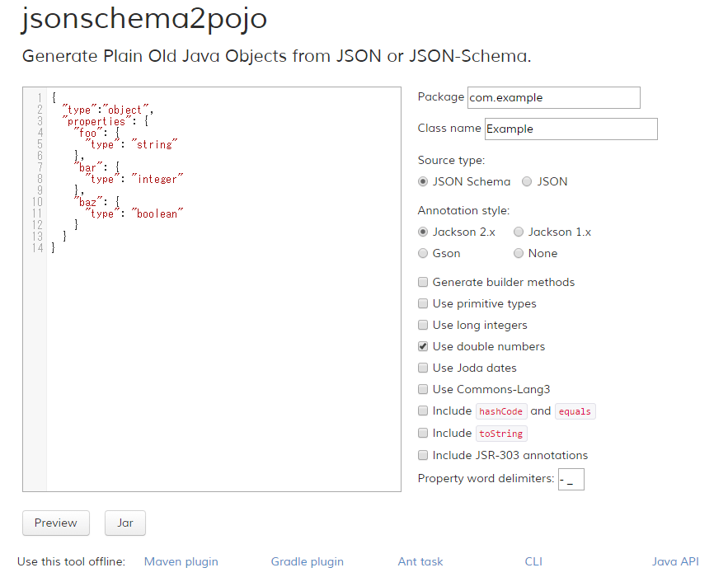Enable the Generate builder methods option
The height and width of the screenshot is (577, 728).
click(423, 282)
